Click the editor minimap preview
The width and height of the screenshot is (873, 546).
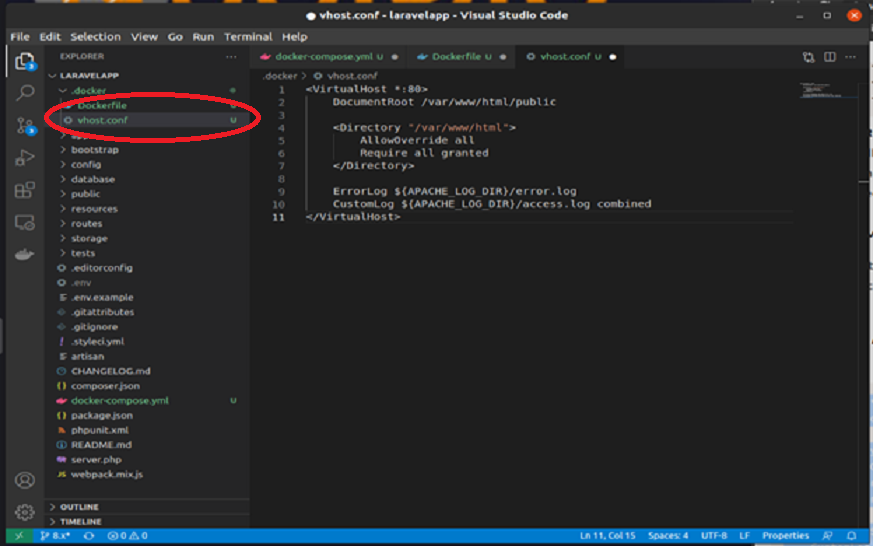point(826,90)
